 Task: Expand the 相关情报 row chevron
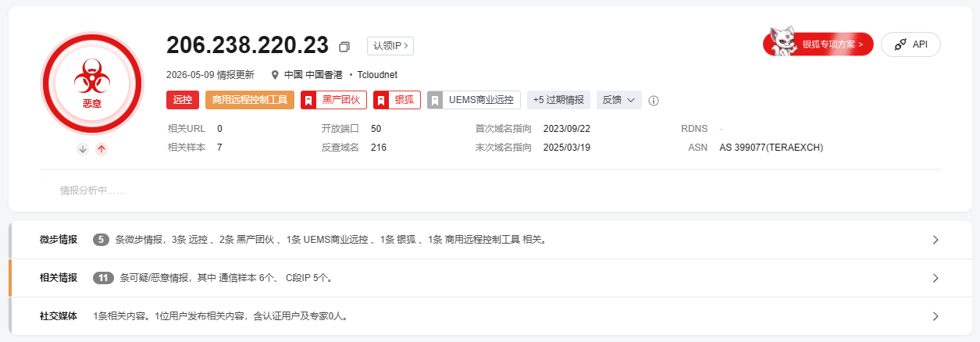pos(935,278)
